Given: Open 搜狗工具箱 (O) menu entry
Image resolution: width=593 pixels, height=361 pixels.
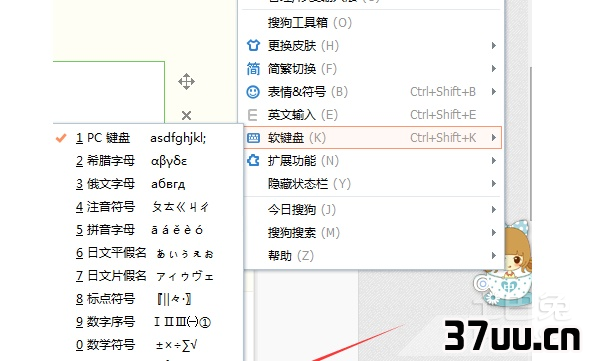Looking at the screenshot, I should (x=372, y=23).
